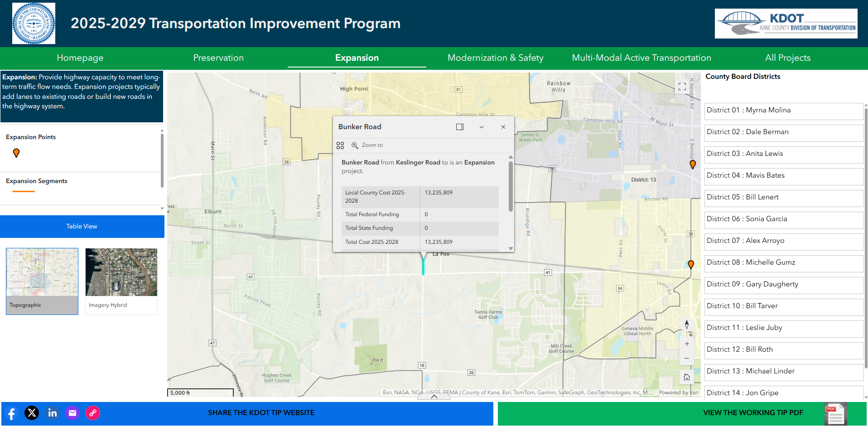Click the map home extent icon
This screenshot has width=868, height=426.
click(x=687, y=377)
